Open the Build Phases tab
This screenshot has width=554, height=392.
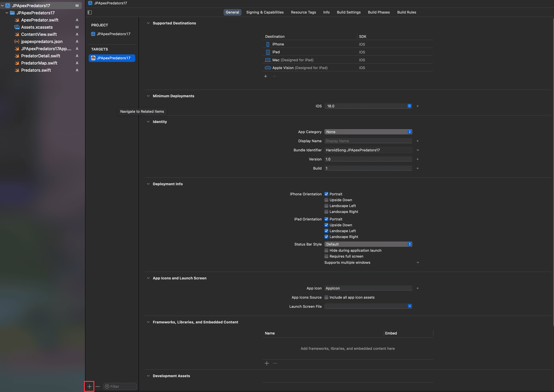[x=379, y=12]
